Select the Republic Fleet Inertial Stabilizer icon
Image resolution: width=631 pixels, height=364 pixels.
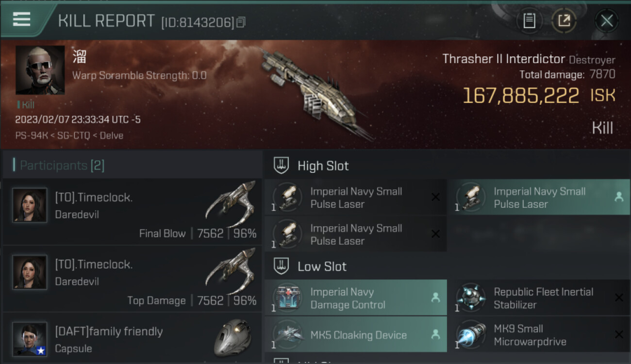[x=471, y=298]
